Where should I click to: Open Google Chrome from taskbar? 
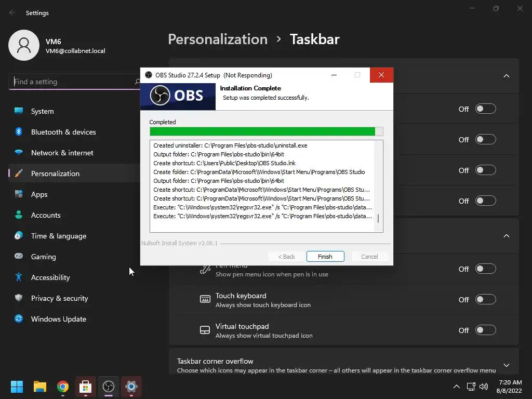[x=63, y=387]
